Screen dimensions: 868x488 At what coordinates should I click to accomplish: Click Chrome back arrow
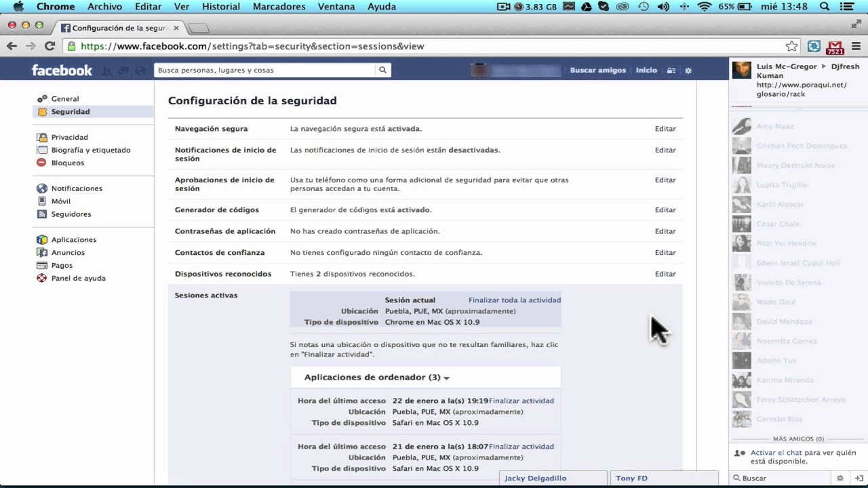click(12, 46)
